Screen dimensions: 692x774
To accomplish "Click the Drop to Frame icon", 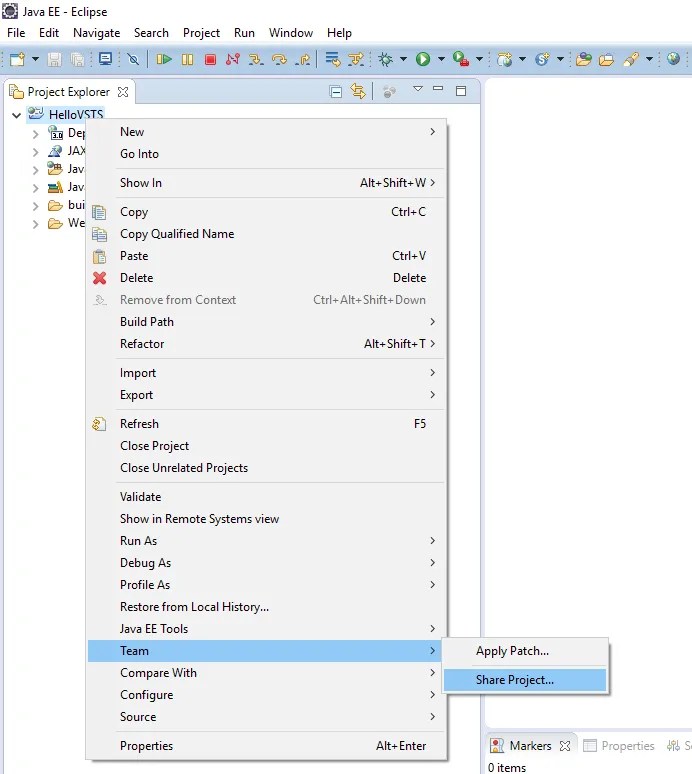I will tap(333, 59).
